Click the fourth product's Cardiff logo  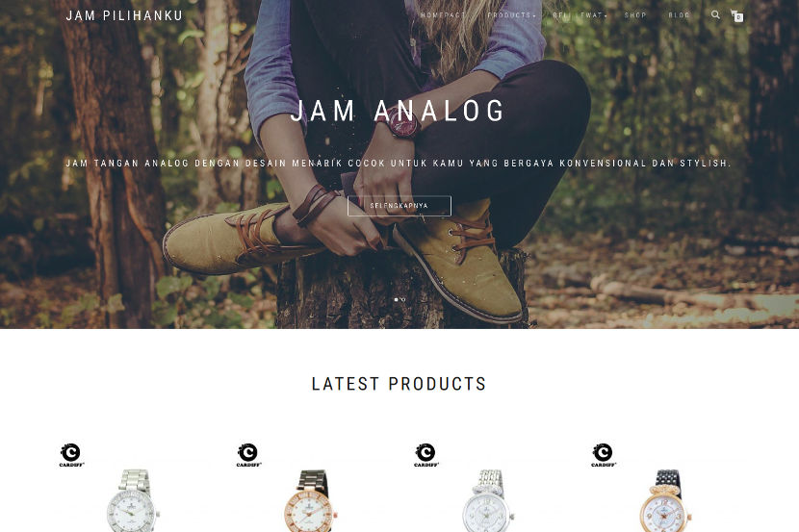tap(604, 455)
